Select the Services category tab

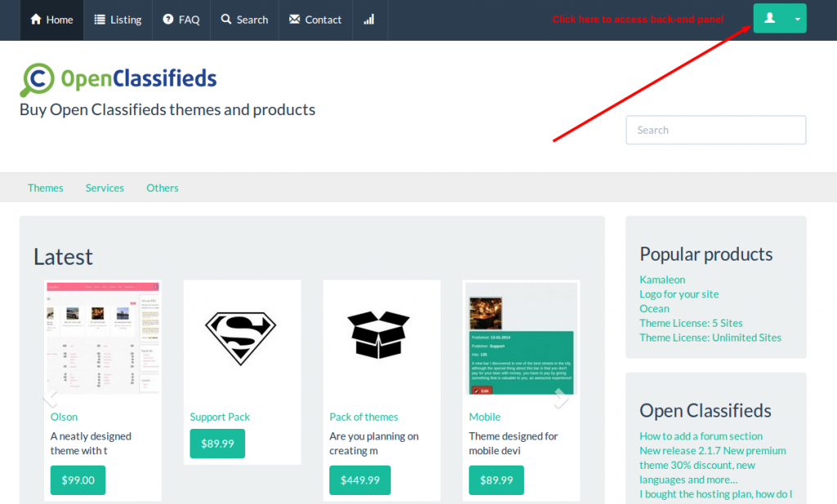point(105,188)
